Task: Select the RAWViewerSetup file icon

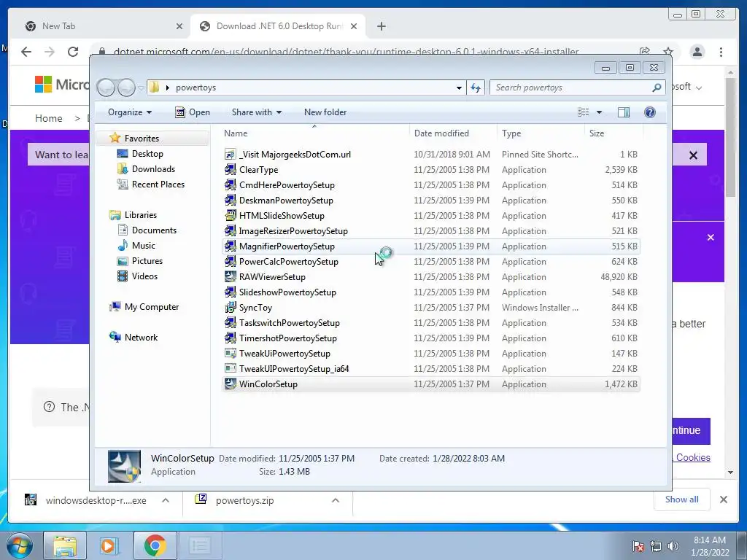Action: click(230, 276)
